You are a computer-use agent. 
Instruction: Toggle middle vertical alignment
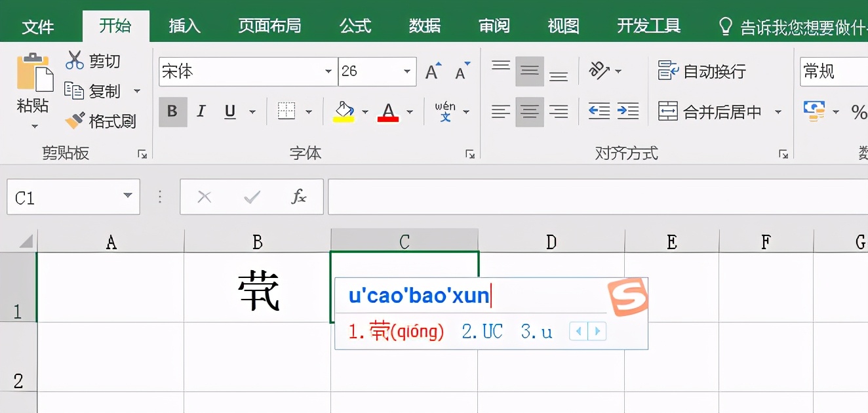point(530,71)
